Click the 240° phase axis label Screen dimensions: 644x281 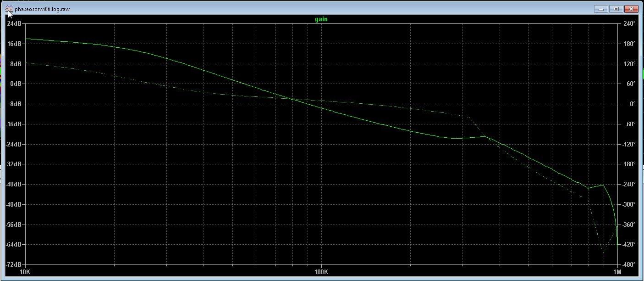[629, 23]
